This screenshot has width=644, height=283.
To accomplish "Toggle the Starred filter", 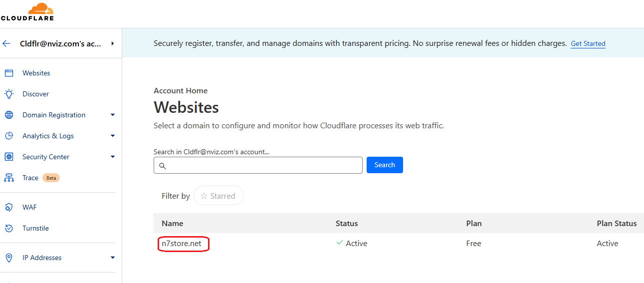I will click(218, 196).
